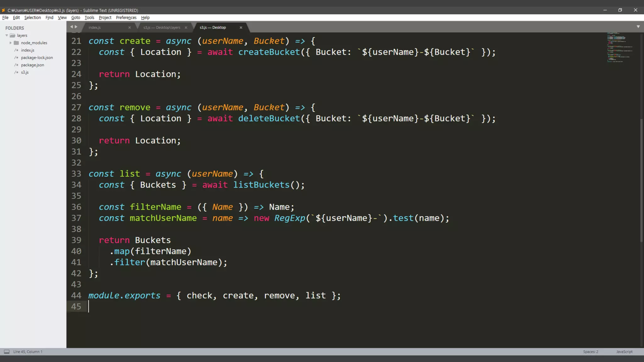Collapse the layers folder tree arrow

(7, 36)
